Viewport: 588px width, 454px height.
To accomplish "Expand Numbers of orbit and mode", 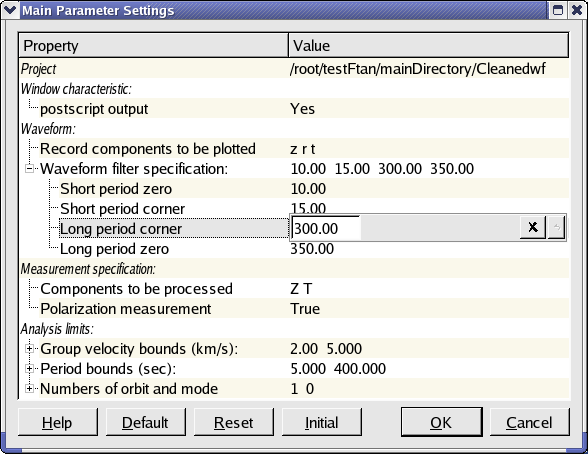I will coord(29,388).
